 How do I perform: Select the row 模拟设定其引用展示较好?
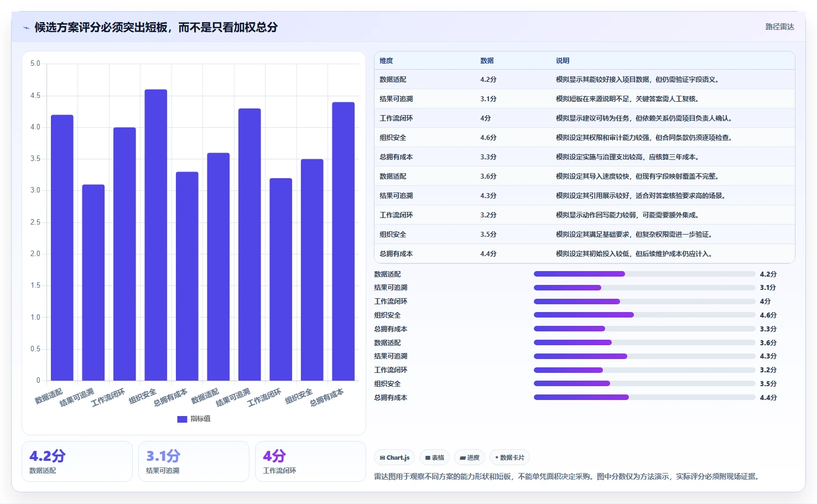(585, 196)
